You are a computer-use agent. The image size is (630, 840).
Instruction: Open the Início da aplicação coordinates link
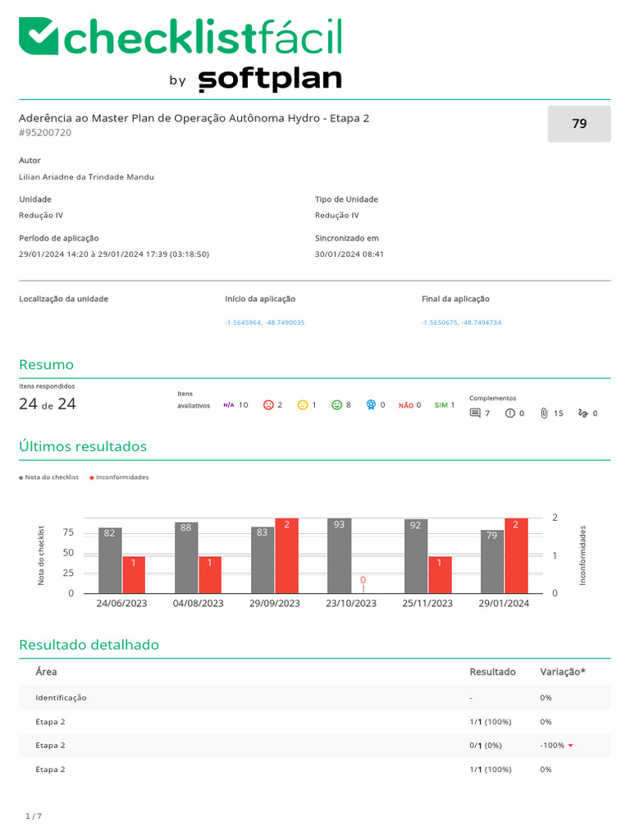pyautogui.click(x=265, y=322)
